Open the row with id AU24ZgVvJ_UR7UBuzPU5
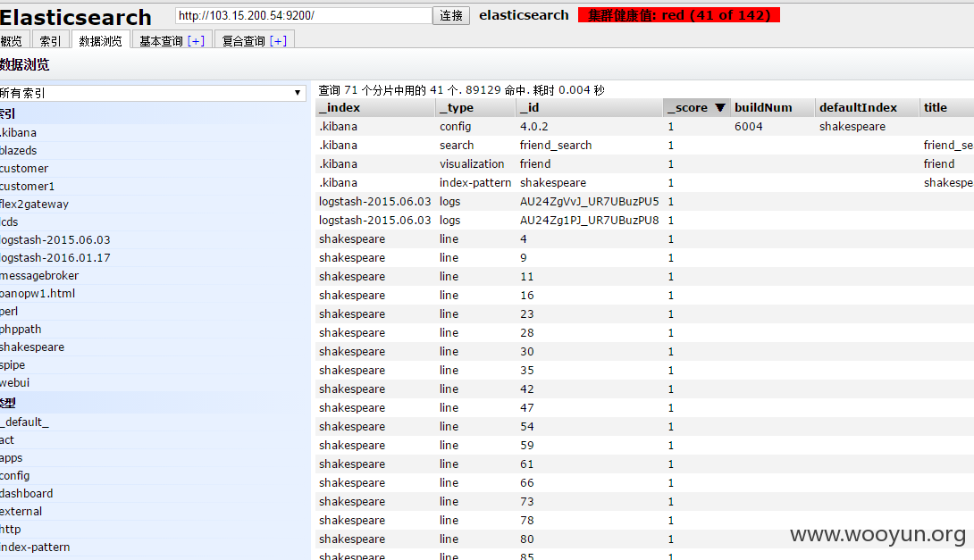This screenshot has height=560, width=974. 645,202
